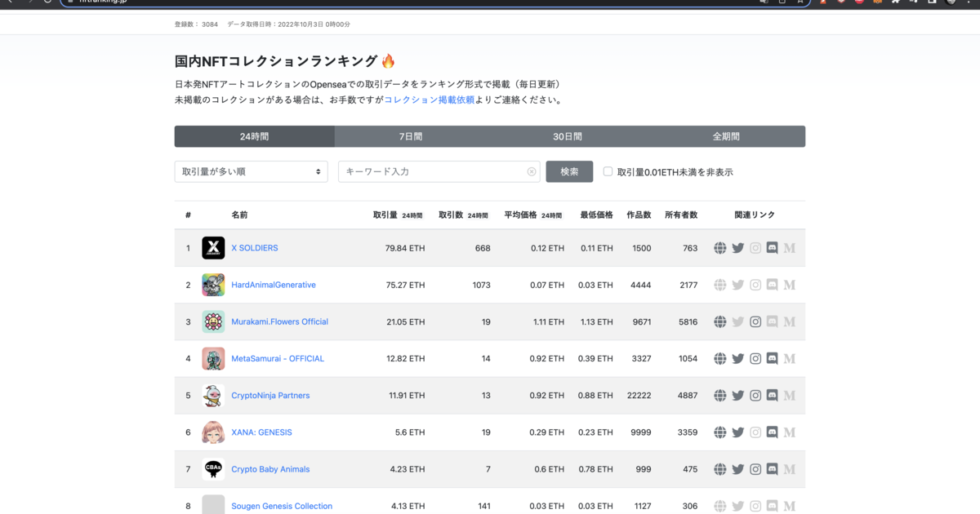Open the website globe for XANA: GENESIS
The width and height of the screenshot is (980, 514).
tap(719, 432)
